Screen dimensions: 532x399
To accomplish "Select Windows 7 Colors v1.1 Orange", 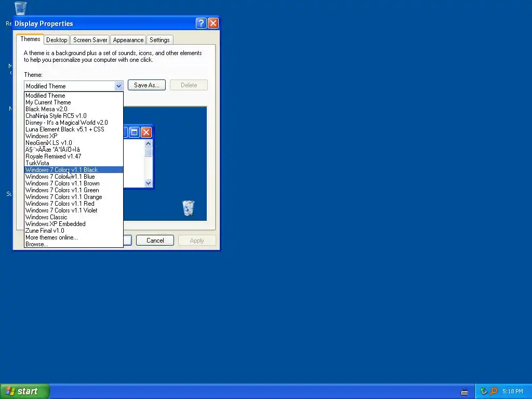I will (74, 197).
